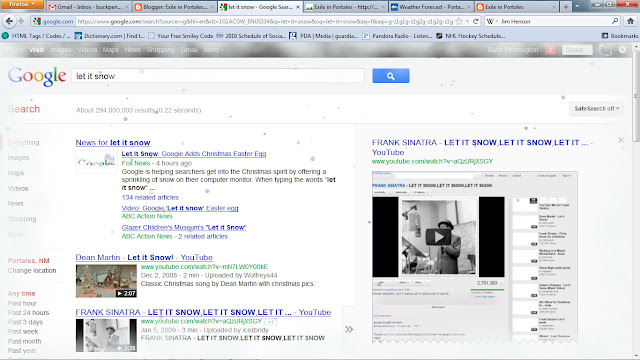Open the More dropdown in Google top bar

point(213,50)
